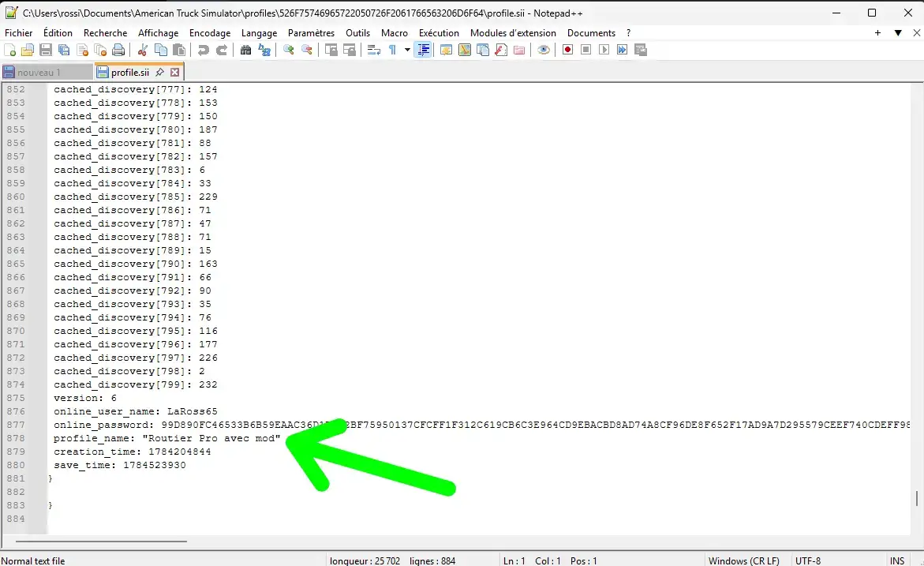The image size is (924, 566).
Task: Click the vertical scrollbar thumb
Action: click(x=917, y=499)
